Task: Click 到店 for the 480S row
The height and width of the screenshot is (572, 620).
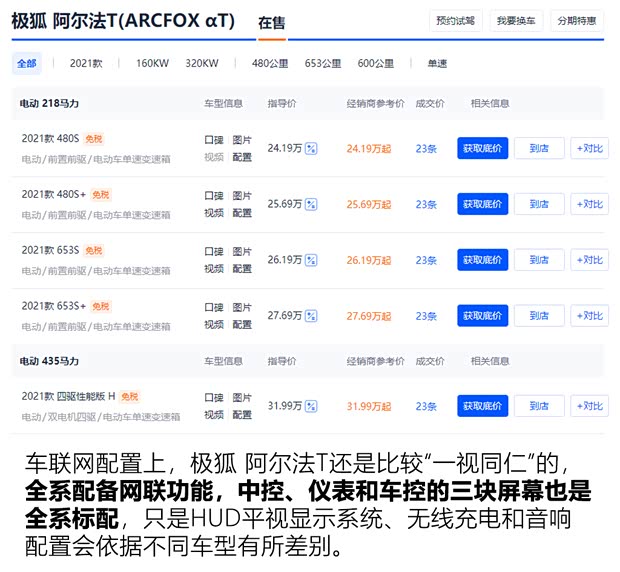Action: click(539, 148)
